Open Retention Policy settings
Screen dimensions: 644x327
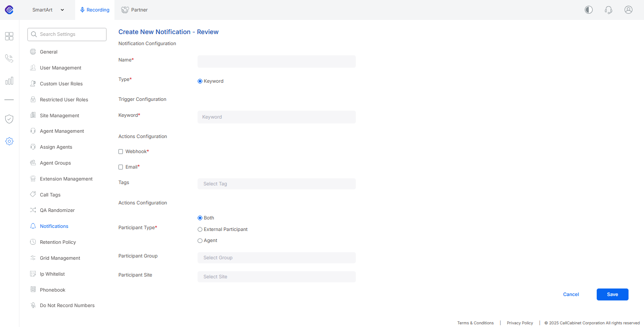pos(58,242)
